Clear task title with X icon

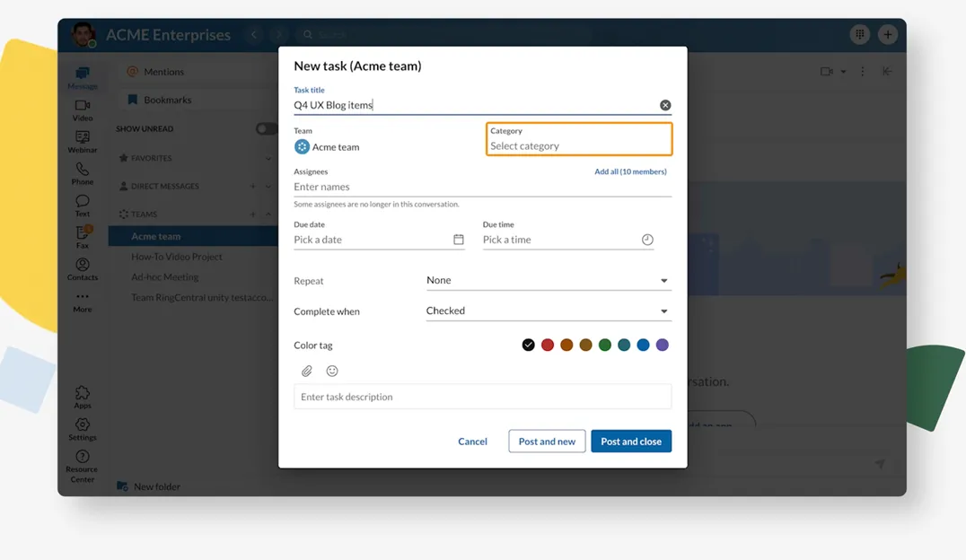click(x=665, y=105)
